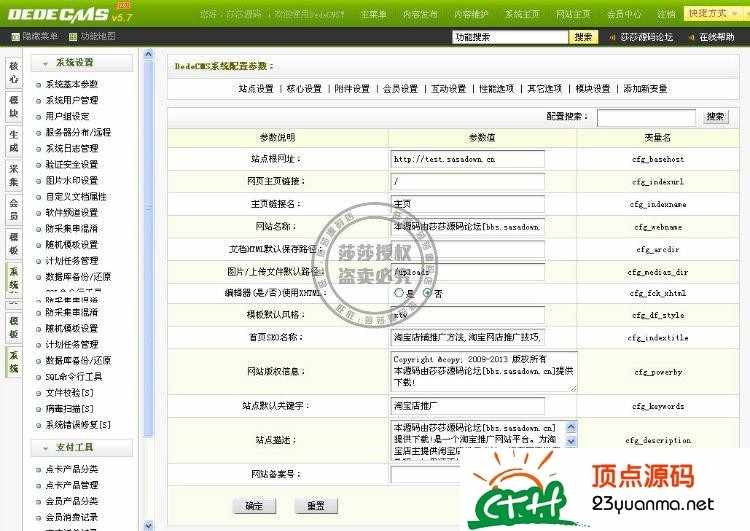This screenshot has height=531, width=750.
Task: Switch to the 采集 vertical tab
Action: coord(13,175)
